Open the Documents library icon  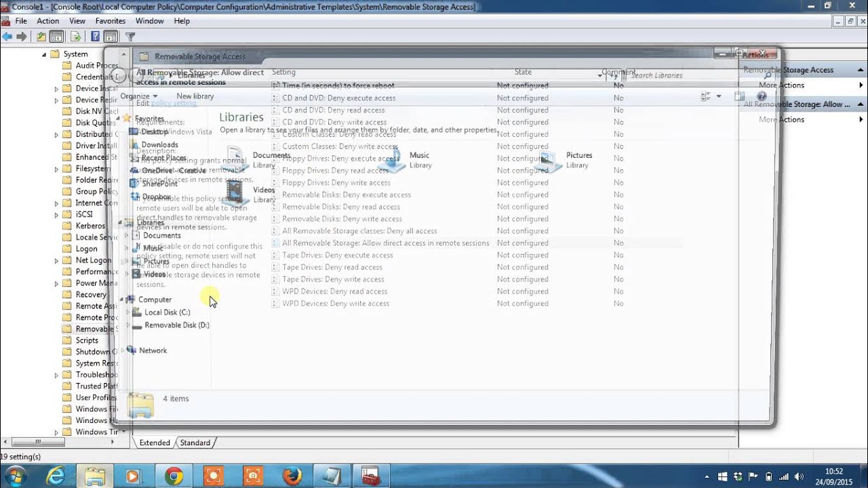click(236, 160)
